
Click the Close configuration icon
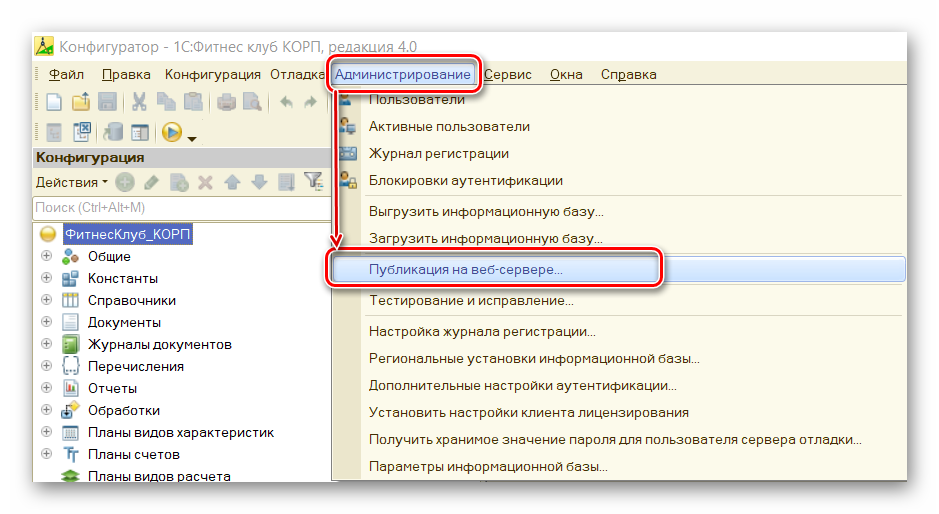(x=81, y=131)
